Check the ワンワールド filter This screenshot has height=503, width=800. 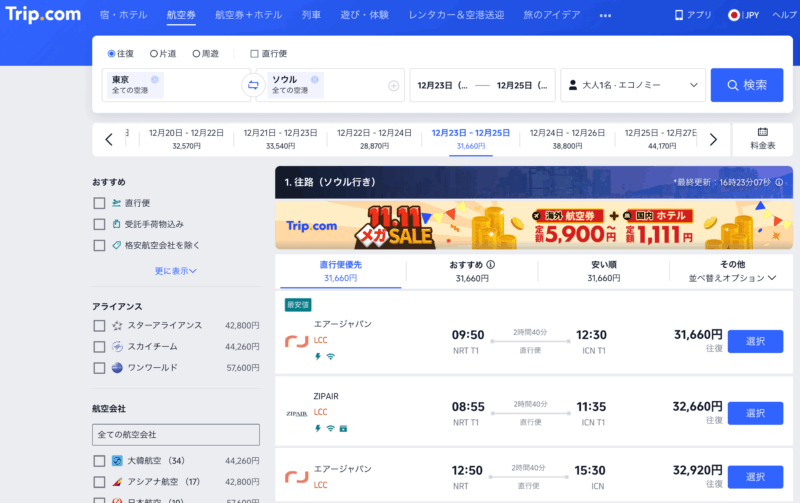[99, 368]
